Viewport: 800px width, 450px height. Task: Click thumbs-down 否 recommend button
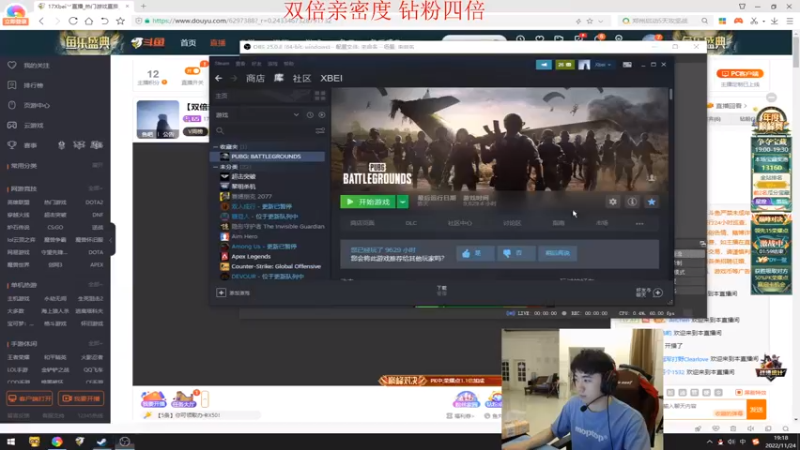pyautogui.click(x=516, y=254)
